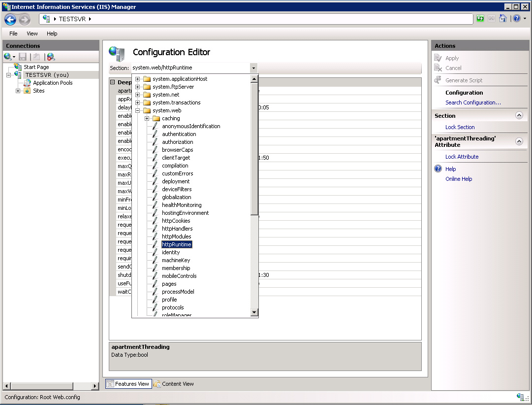Expand the system.ftpServer node
The height and width of the screenshot is (405, 532).
pos(137,87)
